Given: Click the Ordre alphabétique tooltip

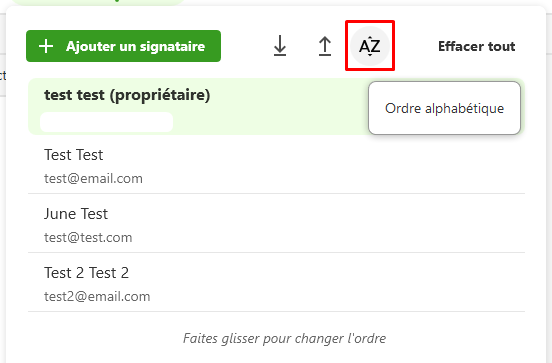Looking at the screenshot, I should point(444,108).
